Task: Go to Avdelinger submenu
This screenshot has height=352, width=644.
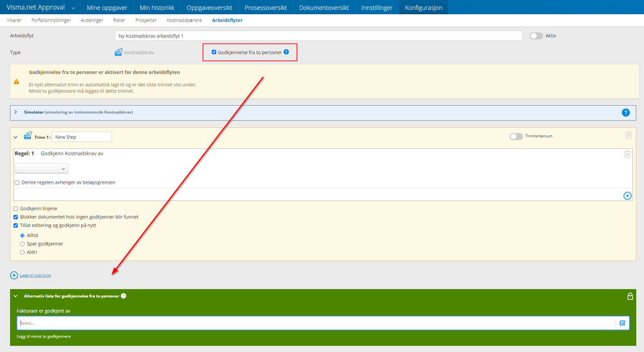Action: (x=92, y=20)
